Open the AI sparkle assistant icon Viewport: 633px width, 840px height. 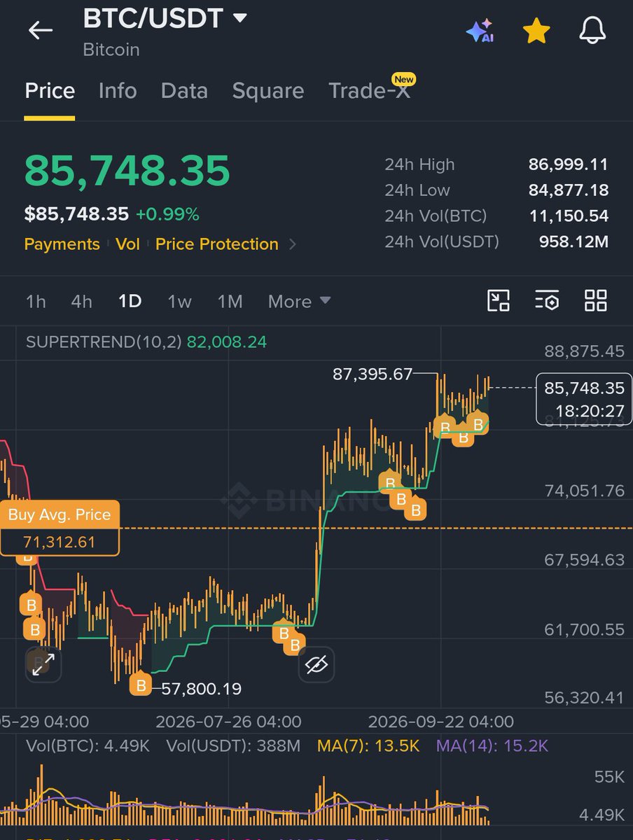point(480,31)
